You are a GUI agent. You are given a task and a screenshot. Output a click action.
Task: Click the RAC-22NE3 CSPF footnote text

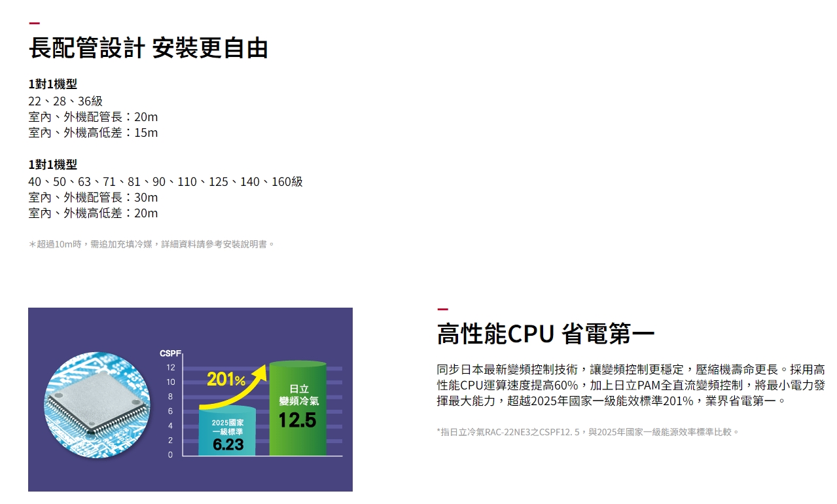point(588,431)
